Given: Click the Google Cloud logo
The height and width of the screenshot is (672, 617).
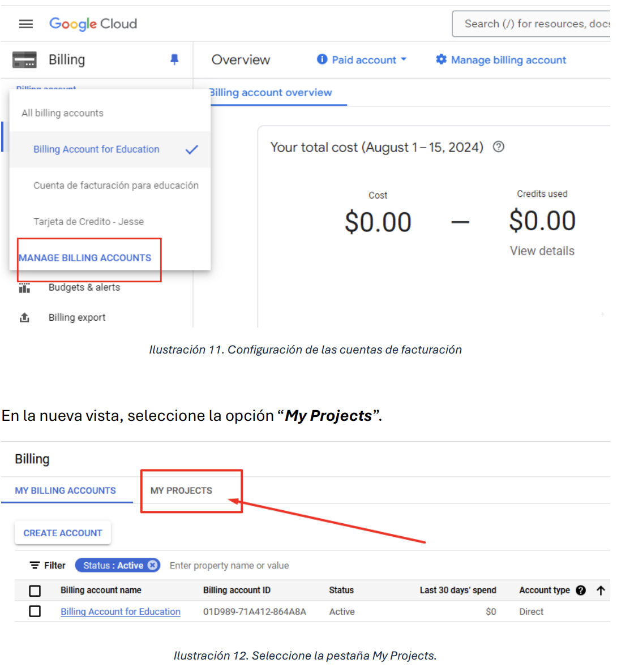Looking at the screenshot, I should click(x=93, y=24).
